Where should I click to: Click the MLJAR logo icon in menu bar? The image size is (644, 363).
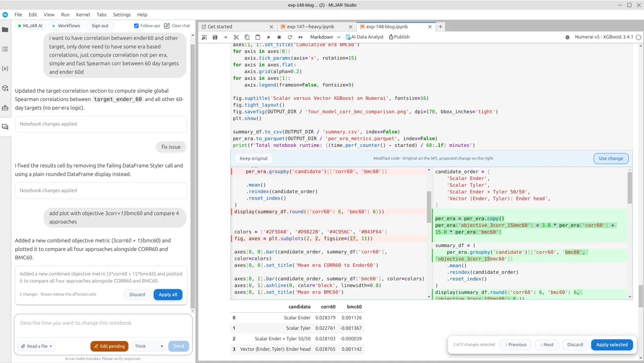click(x=5, y=15)
